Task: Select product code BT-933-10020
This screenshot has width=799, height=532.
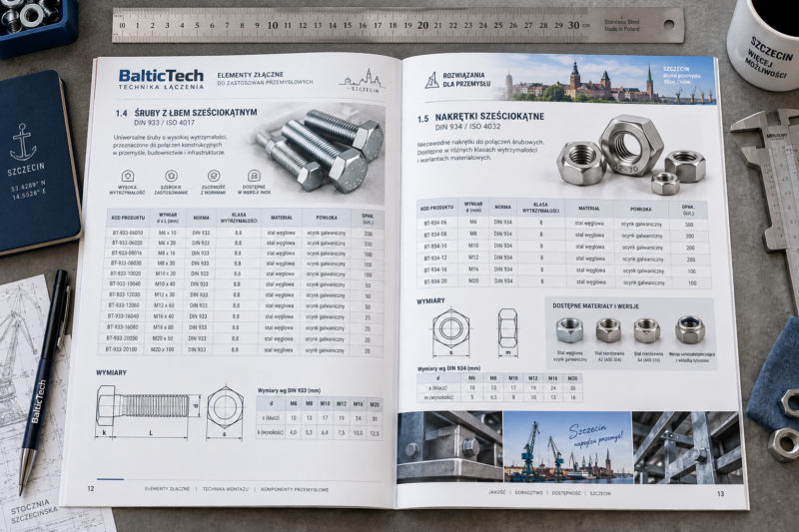Action: point(126,273)
